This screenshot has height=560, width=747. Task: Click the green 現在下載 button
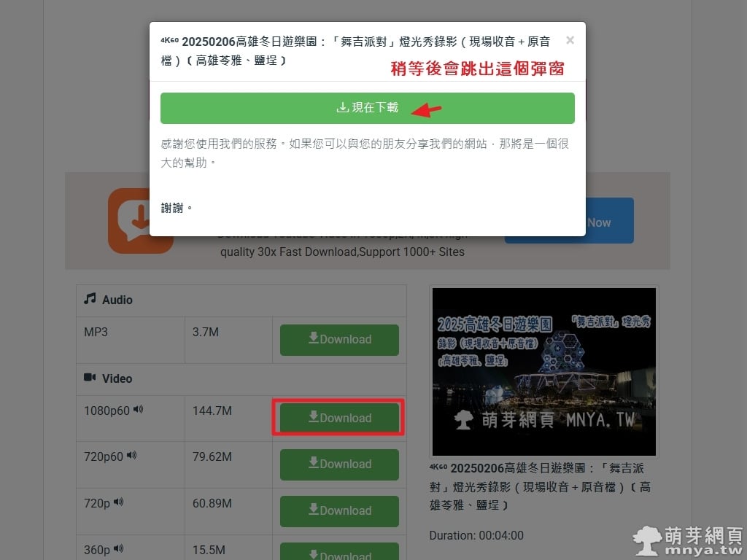click(367, 108)
